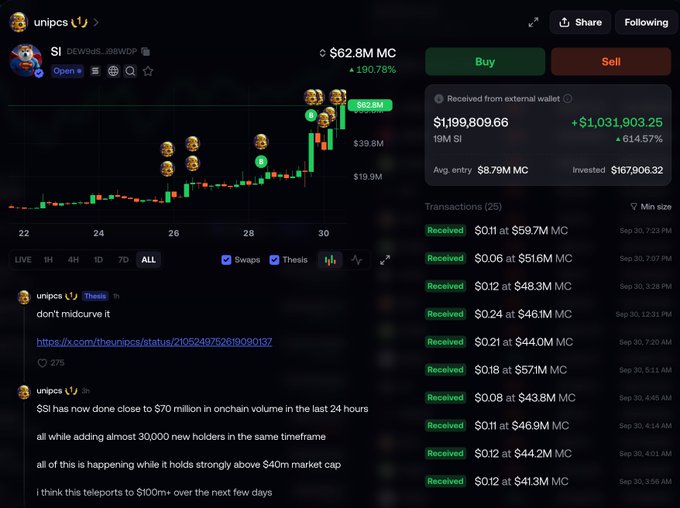Uncheck the Swaps checkbox
This screenshot has height=508, width=680.
[226, 260]
